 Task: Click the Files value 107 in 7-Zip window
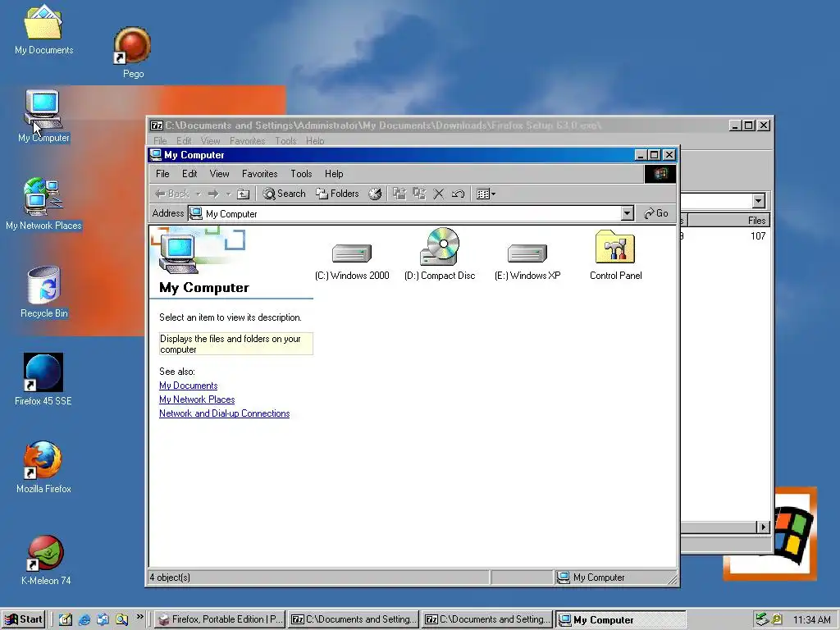click(757, 235)
